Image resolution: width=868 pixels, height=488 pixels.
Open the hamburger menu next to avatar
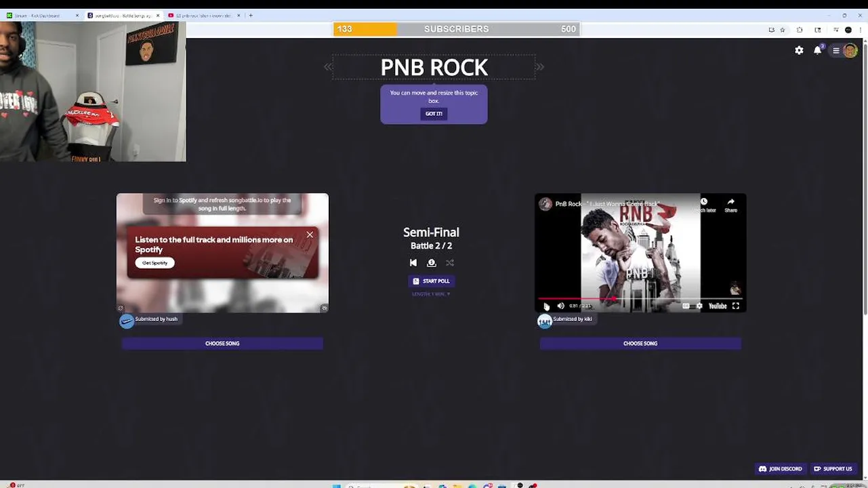pos(836,50)
